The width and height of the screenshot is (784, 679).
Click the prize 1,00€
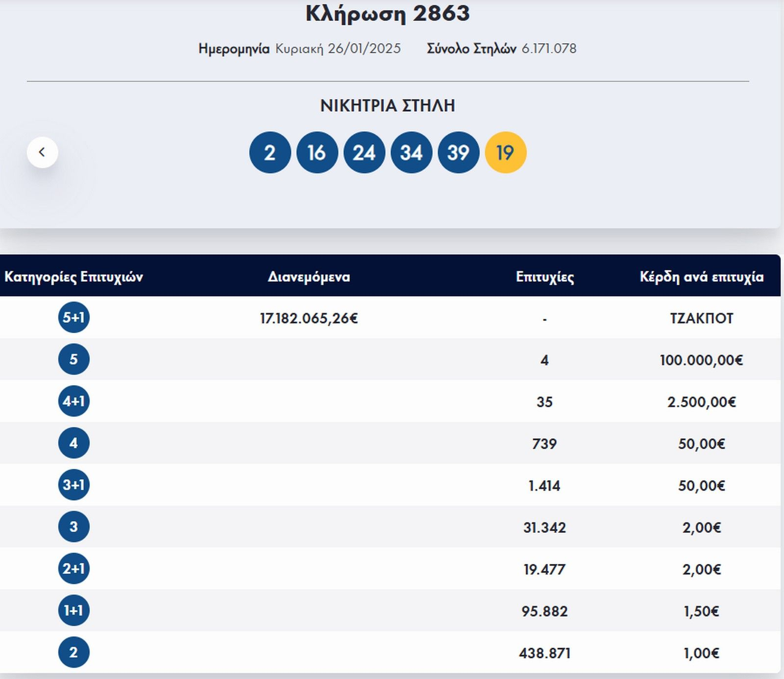tap(702, 654)
